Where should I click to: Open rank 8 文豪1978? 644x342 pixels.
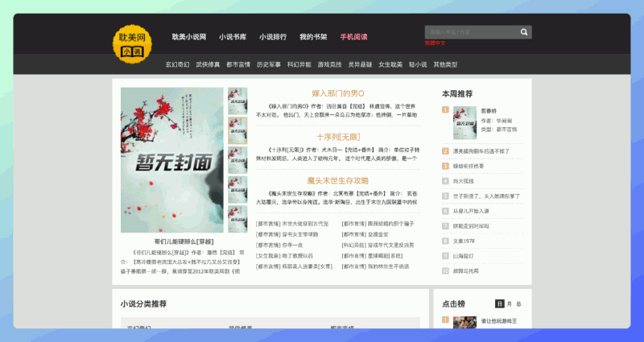pos(464,241)
